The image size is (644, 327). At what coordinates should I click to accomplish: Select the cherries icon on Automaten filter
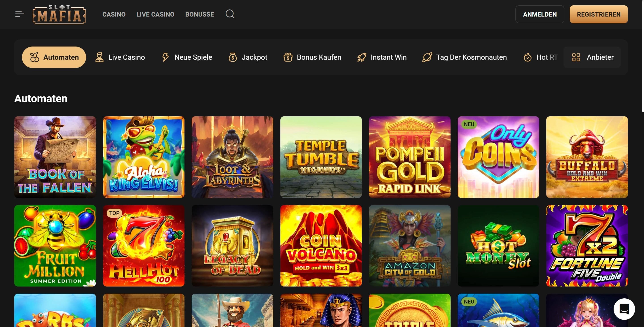pyautogui.click(x=34, y=57)
